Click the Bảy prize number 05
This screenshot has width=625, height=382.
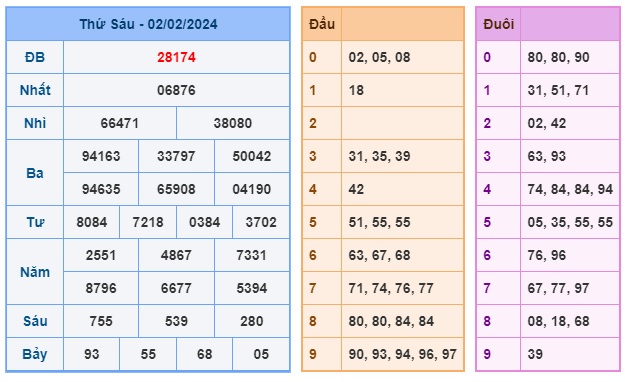261,354
